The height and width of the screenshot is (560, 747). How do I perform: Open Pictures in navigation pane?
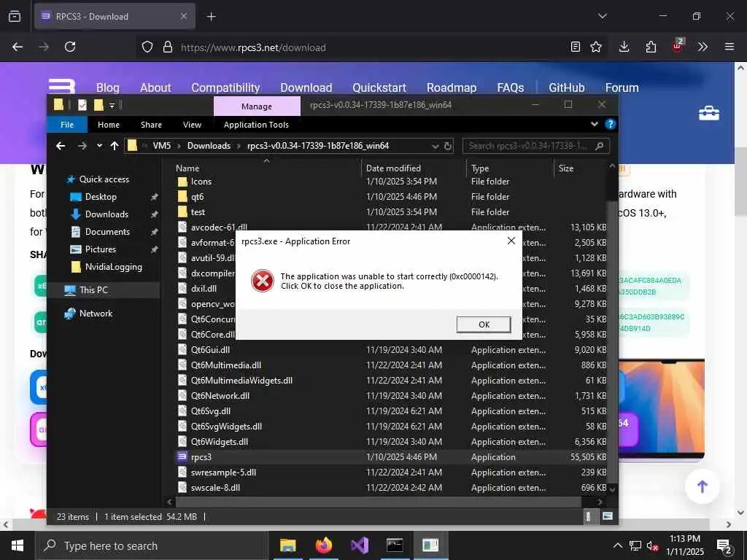click(x=101, y=249)
